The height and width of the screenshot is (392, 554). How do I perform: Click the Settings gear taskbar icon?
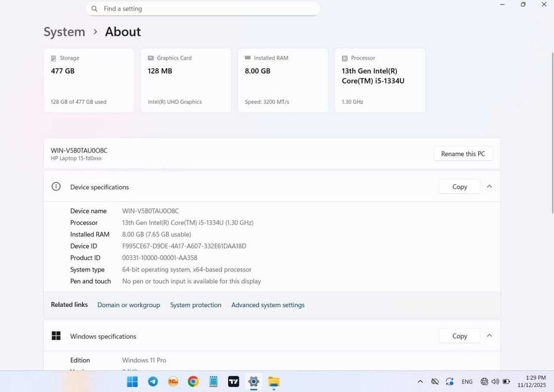tap(253, 382)
